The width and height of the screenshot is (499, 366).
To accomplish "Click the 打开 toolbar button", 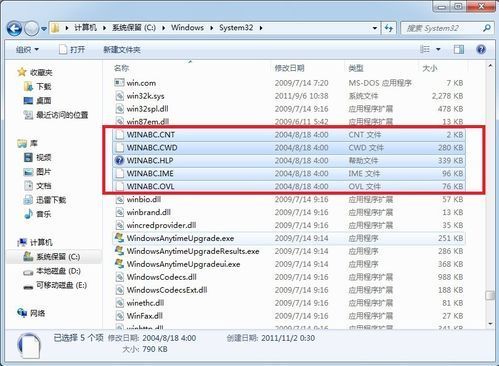I will 72,50.
